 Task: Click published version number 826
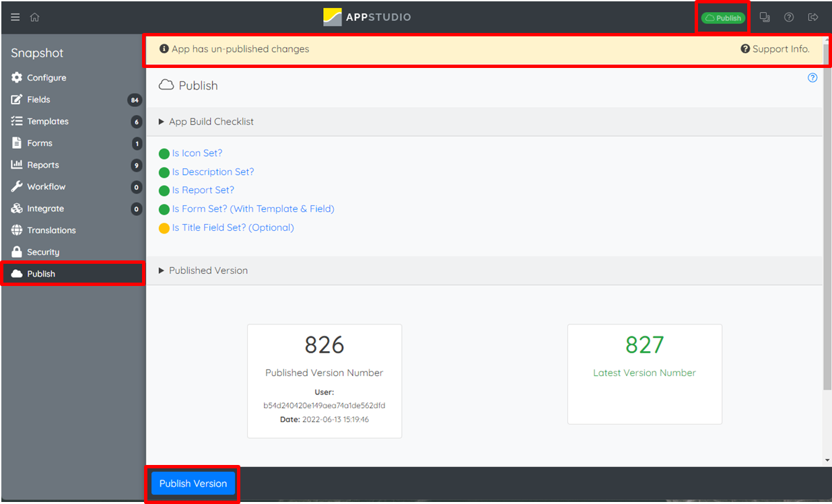click(x=324, y=345)
